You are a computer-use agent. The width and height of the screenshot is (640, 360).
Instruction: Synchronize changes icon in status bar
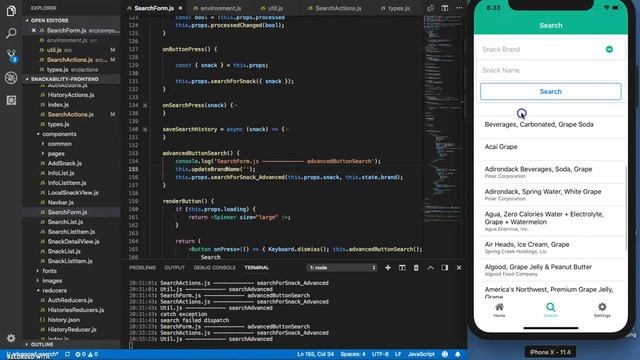pos(67,354)
